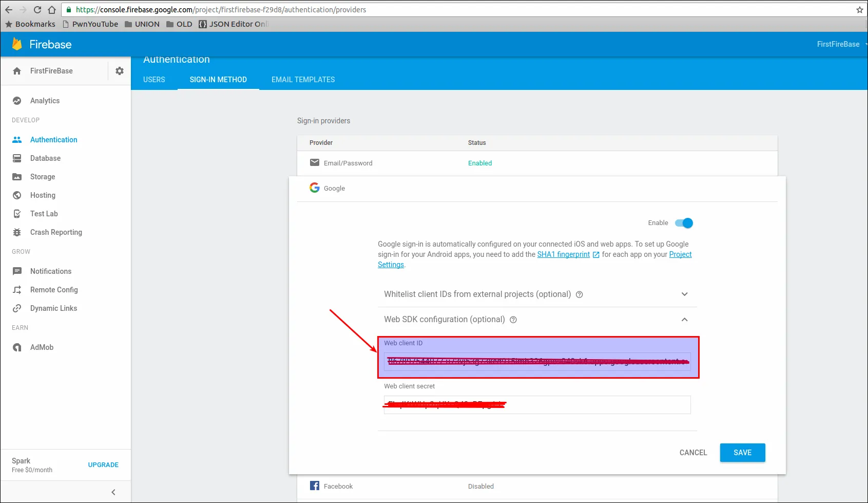Click the AdMob sidebar icon
Screen dimensions: 868x503
pos(17,347)
